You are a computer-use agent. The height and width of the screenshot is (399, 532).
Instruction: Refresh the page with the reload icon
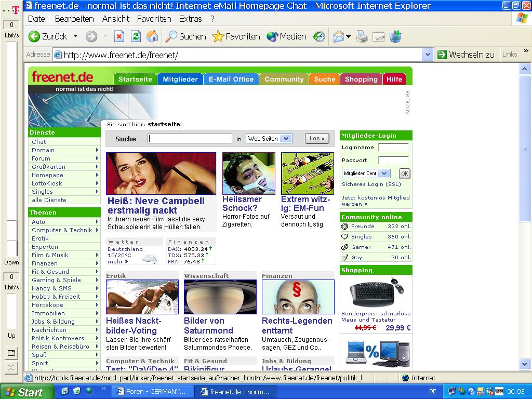tap(136, 36)
